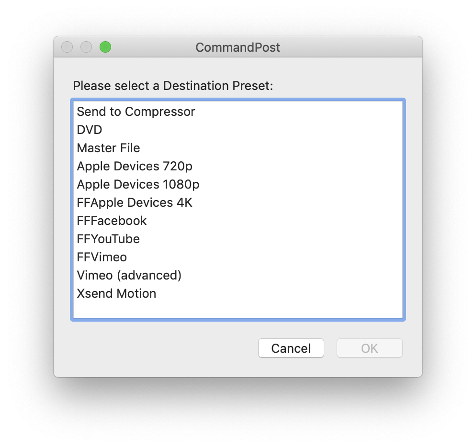This screenshot has height=448, width=476.
Task: Choose the Vimeo (advanced) preset
Action: tap(129, 275)
